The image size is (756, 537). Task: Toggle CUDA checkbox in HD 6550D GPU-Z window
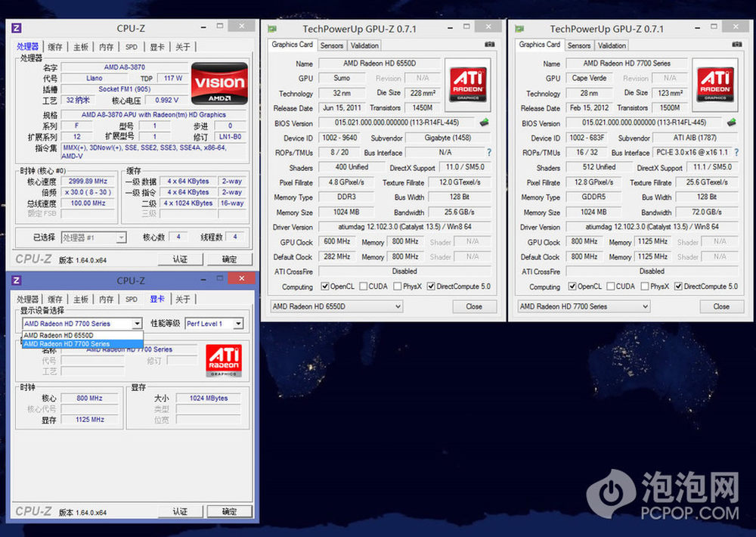(x=363, y=286)
